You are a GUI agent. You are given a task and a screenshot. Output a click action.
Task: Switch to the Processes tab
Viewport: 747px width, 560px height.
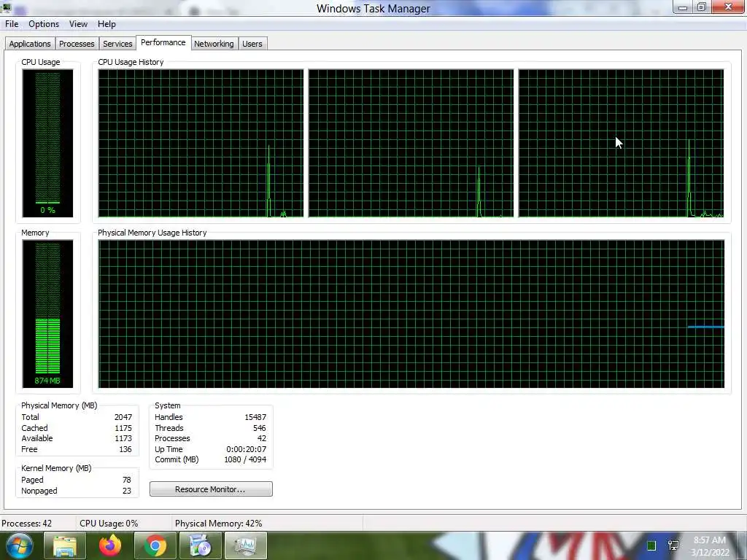tap(77, 44)
